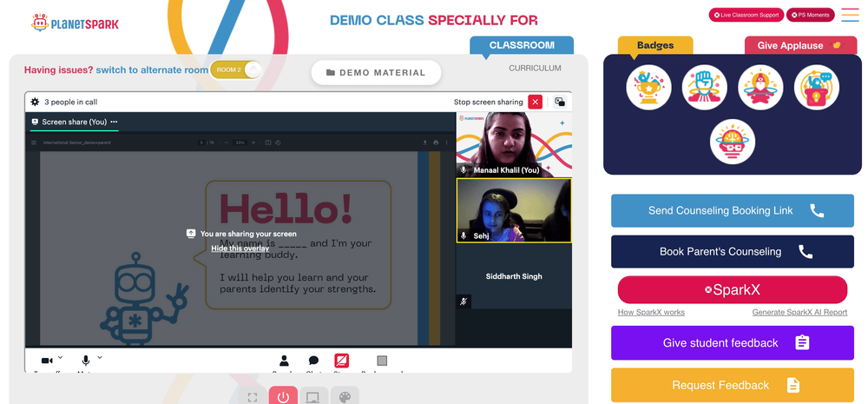Click Send Counseling Booking Link button
The height and width of the screenshot is (404, 868).
733,210
